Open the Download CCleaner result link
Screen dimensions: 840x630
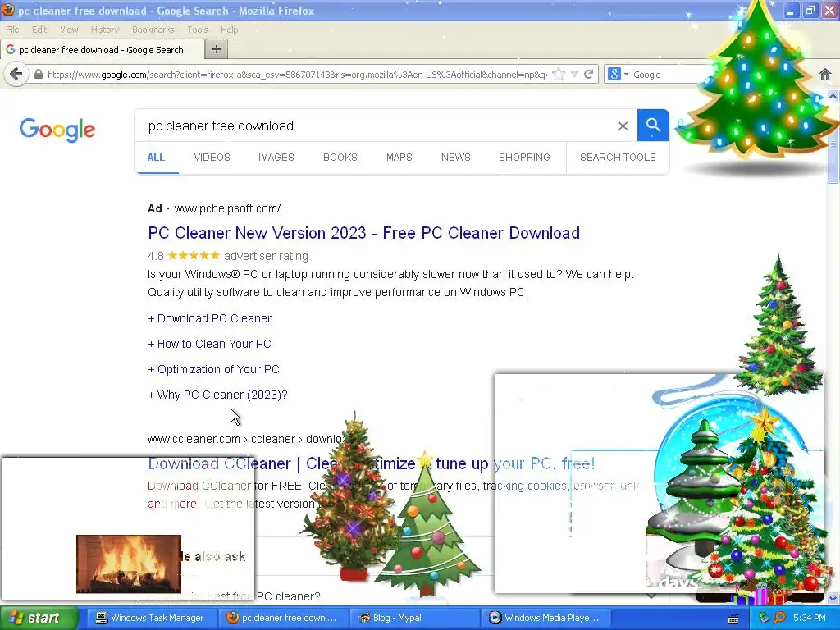pyautogui.click(x=372, y=463)
